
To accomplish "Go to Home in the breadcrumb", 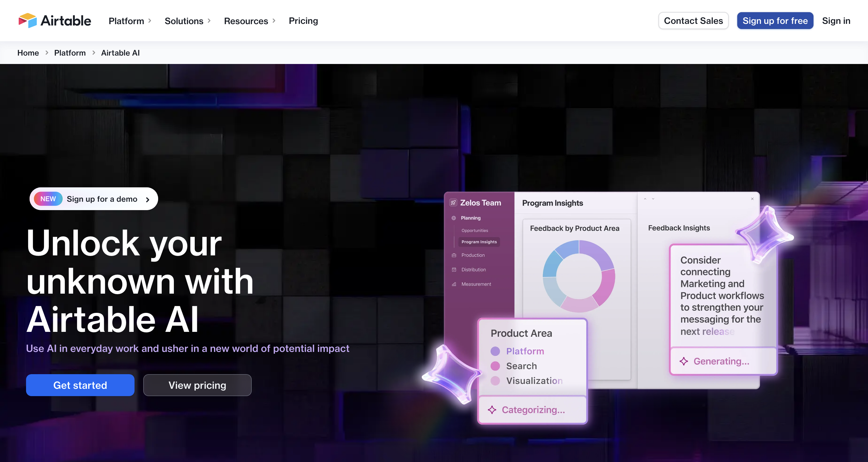I will tap(28, 53).
